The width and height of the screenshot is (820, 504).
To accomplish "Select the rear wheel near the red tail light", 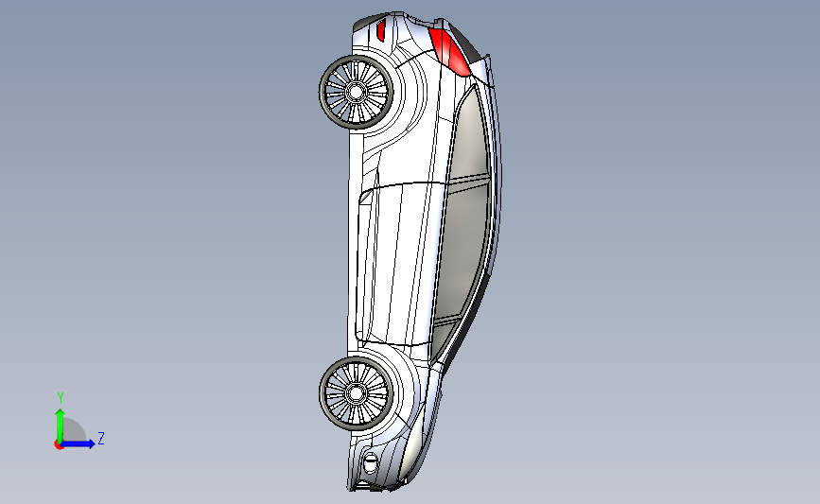I will tap(357, 92).
